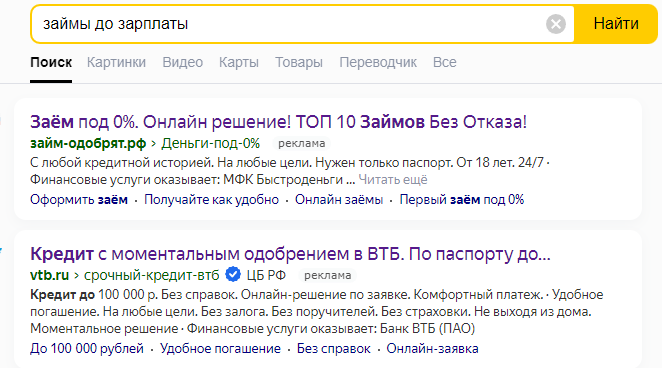Click the blue verified checkmark next to vtb.ru
This screenshot has width=662, height=368.
[233, 275]
